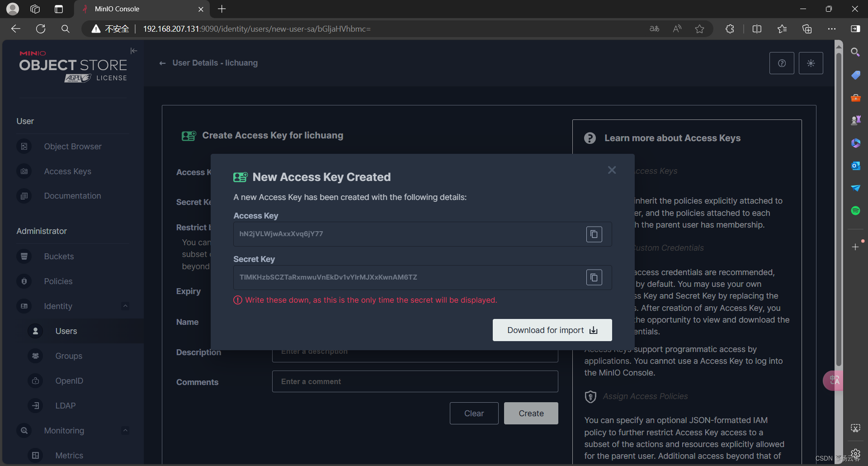Copy the Secret Key value
The image size is (868, 466).
click(594, 277)
